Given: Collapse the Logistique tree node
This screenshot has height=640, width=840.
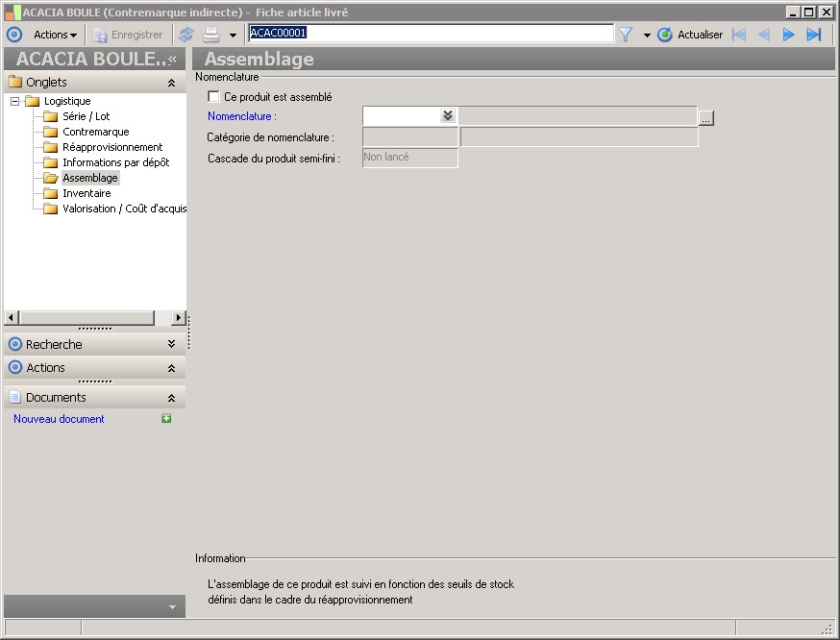Looking at the screenshot, I should click(x=15, y=101).
